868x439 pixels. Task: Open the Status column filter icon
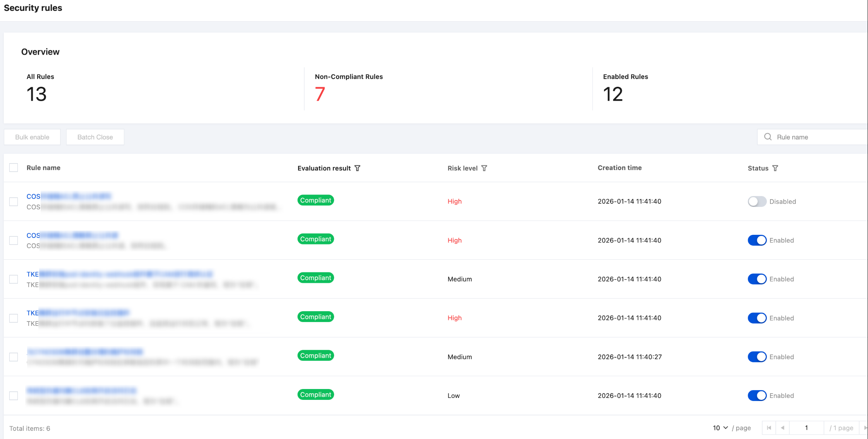(x=775, y=168)
